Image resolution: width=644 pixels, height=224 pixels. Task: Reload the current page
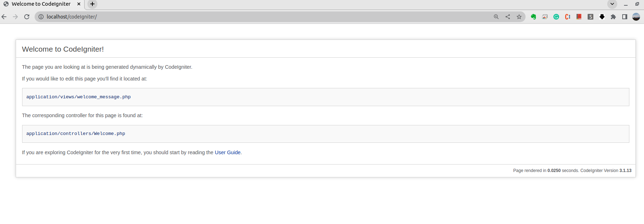pos(27,17)
